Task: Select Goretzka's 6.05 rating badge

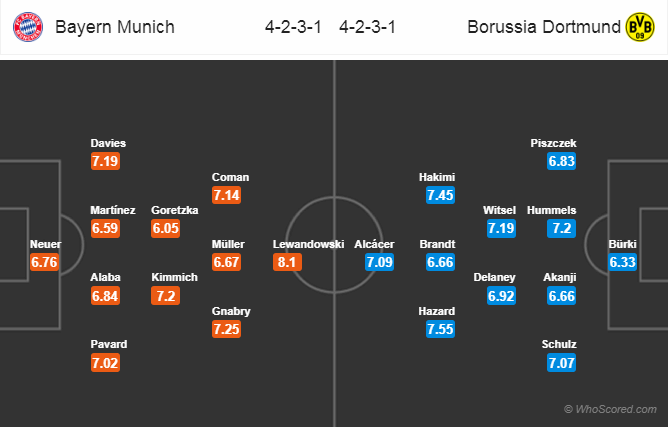Action: click(x=165, y=228)
